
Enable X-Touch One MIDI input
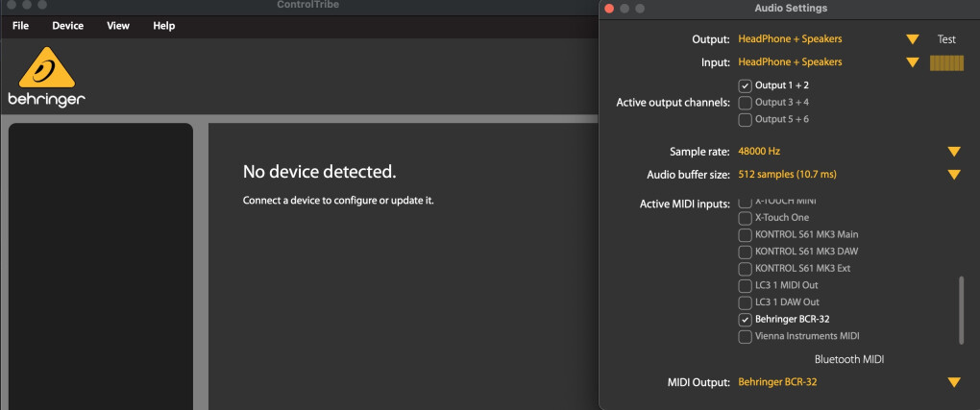(745, 218)
